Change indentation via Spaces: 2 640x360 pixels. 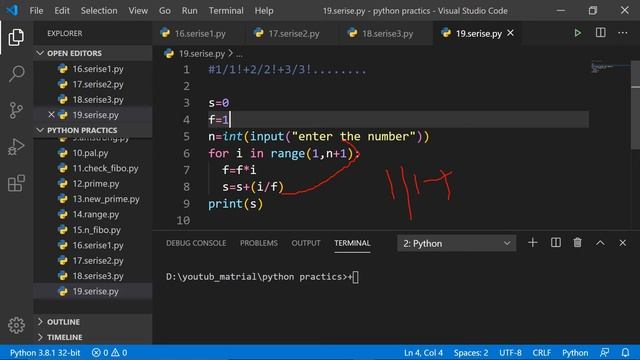471,352
